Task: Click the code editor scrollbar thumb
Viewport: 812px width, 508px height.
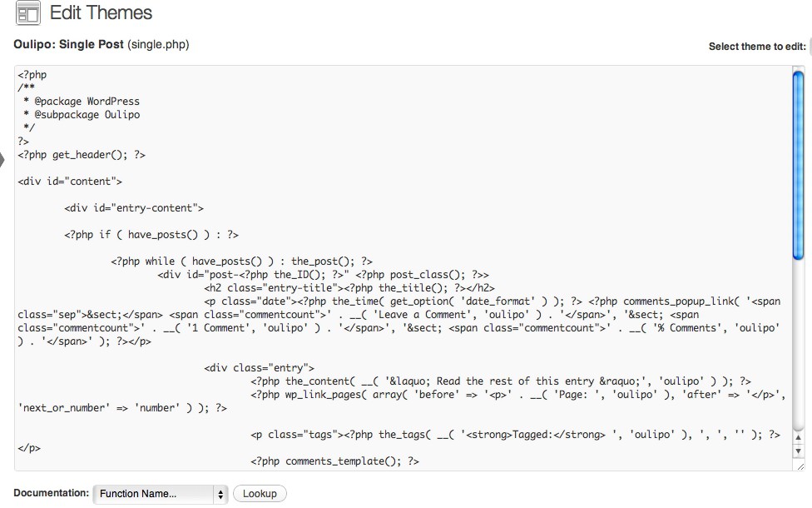Action: tap(799, 165)
